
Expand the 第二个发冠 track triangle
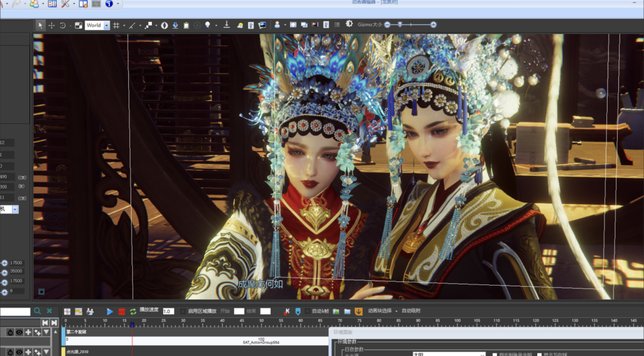pos(46,332)
